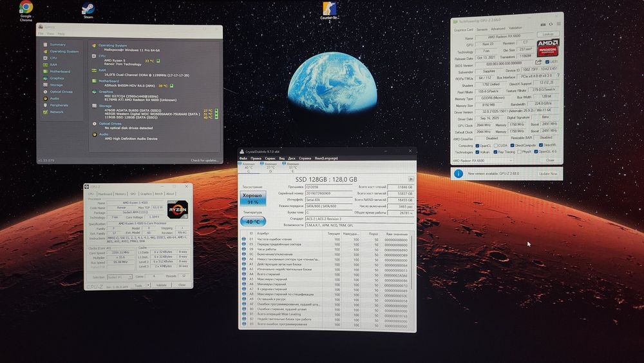Viewport: 644px width, 363px height.
Task: Open Socket #1 selection dropdown in CPU-Z
Action: pos(120,277)
